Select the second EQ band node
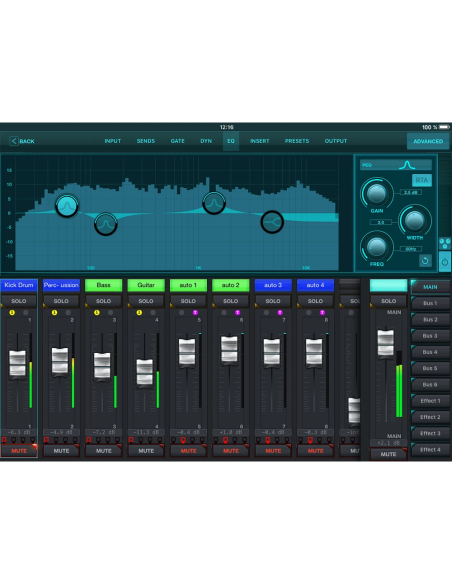This screenshot has width=452, height=584. [106, 224]
